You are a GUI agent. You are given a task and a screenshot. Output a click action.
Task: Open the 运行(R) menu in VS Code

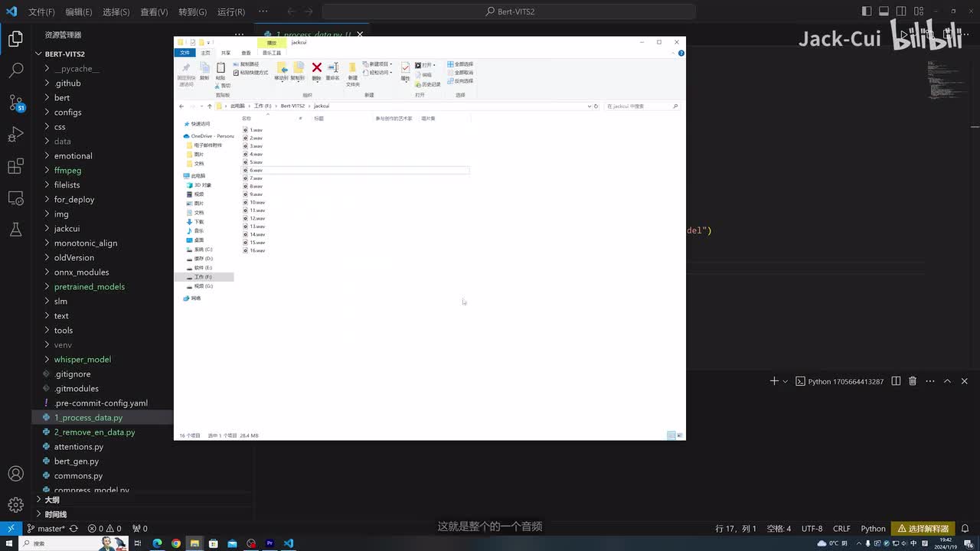click(x=230, y=11)
